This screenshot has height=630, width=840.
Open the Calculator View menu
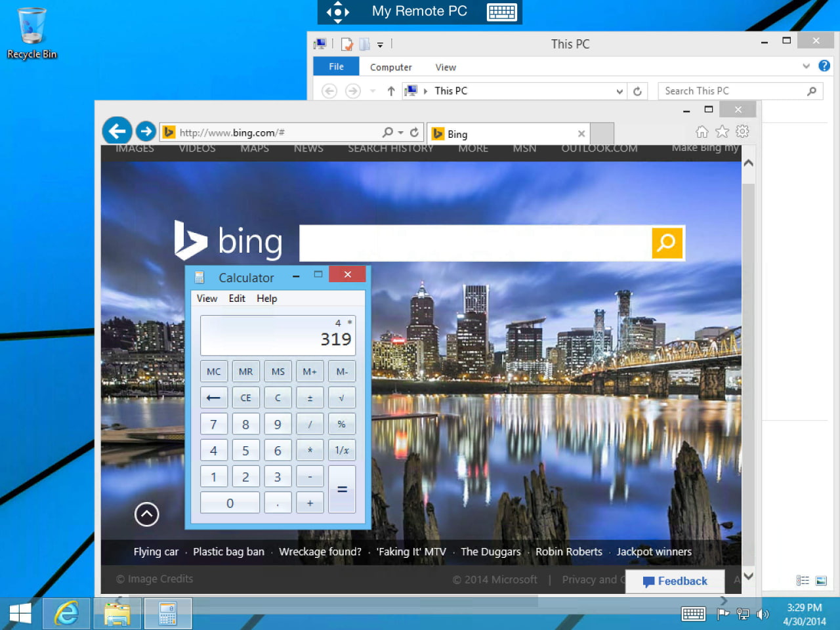pyautogui.click(x=207, y=299)
